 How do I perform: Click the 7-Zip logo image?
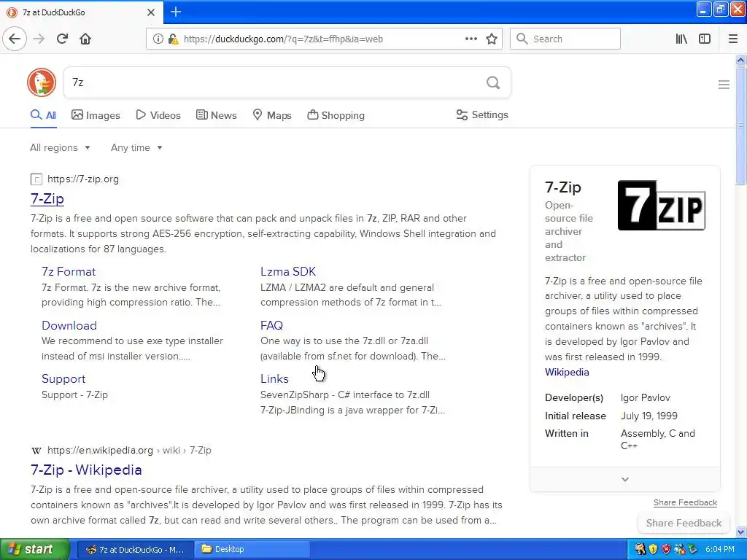coord(661,205)
